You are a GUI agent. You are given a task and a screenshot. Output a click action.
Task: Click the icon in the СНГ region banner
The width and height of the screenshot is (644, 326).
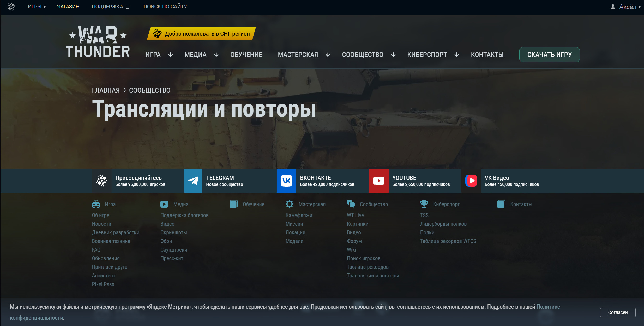(x=157, y=34)
